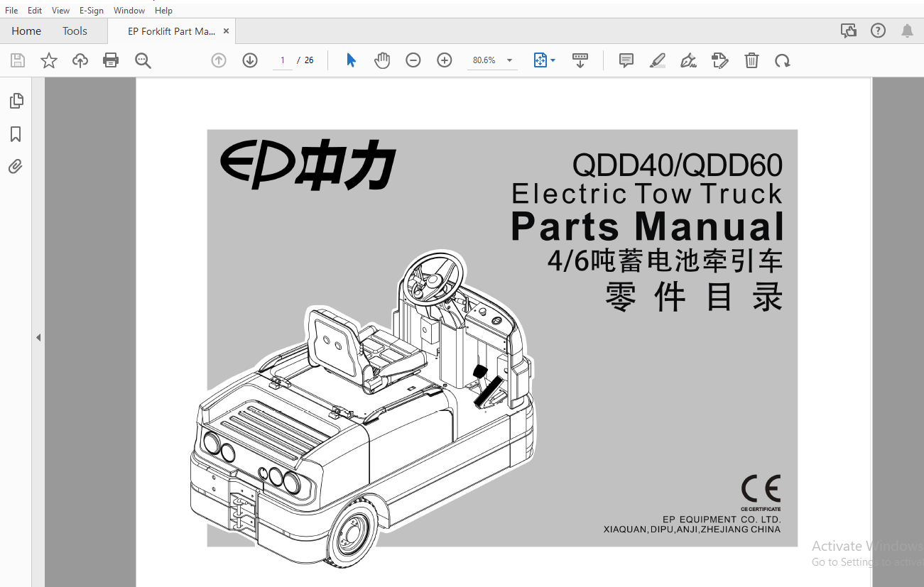Open the Sign document pen tool
The width and height of the screenshot is (924, 587).
point(688,60)
